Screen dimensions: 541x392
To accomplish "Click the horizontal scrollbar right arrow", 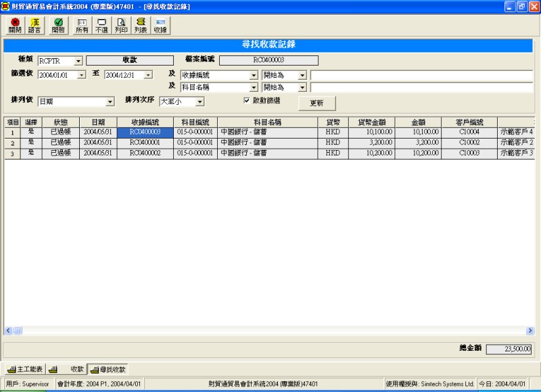I will click(530, 330).
